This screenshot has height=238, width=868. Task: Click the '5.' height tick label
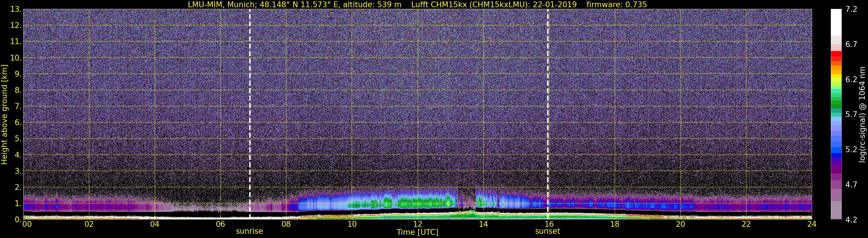[18, 139]
